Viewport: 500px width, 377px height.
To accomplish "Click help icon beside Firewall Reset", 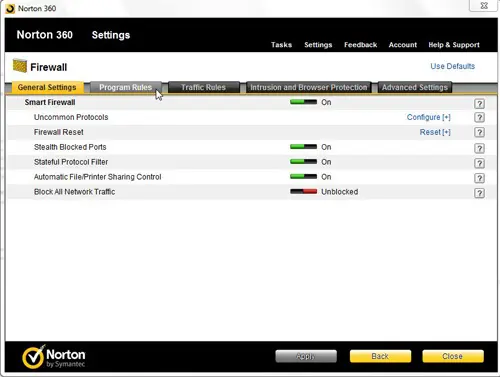I will pyautogui.click(x=479, y=132).
